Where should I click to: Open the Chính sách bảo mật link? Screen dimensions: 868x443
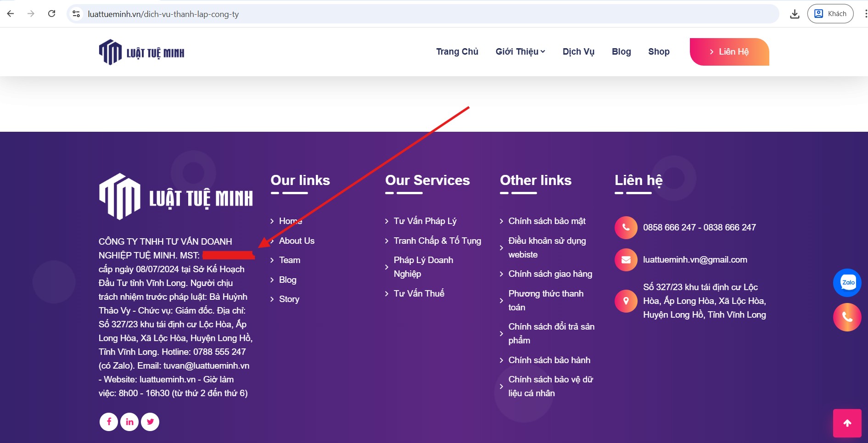tap(547, 221)
